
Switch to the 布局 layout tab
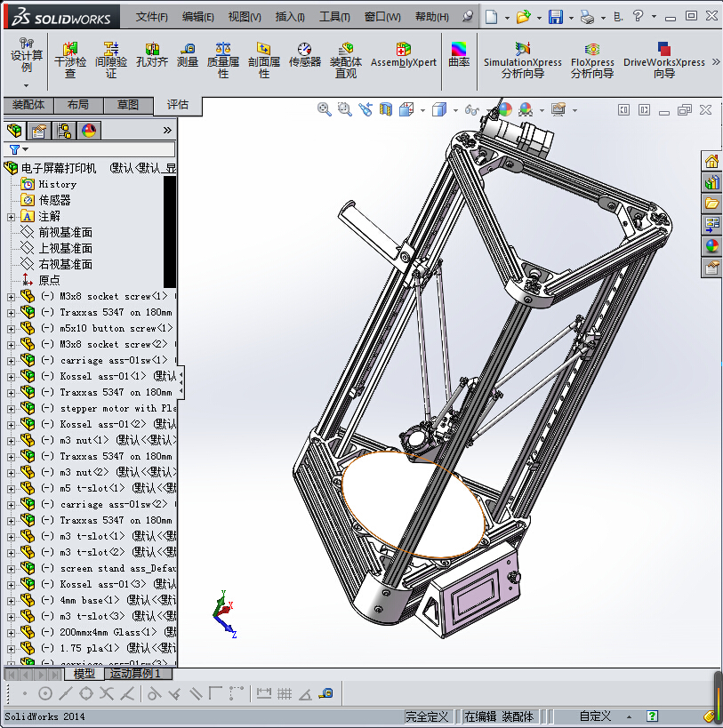tap(78, 105)
